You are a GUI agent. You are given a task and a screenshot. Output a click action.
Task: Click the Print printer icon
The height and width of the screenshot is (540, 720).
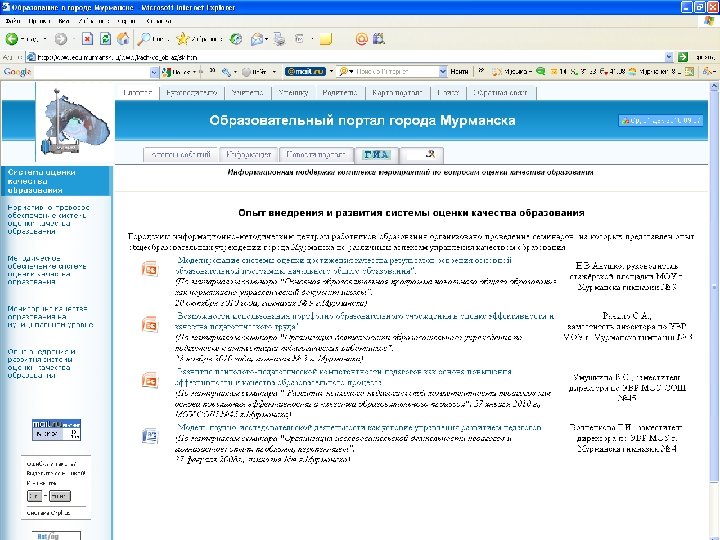click(279, 39)
